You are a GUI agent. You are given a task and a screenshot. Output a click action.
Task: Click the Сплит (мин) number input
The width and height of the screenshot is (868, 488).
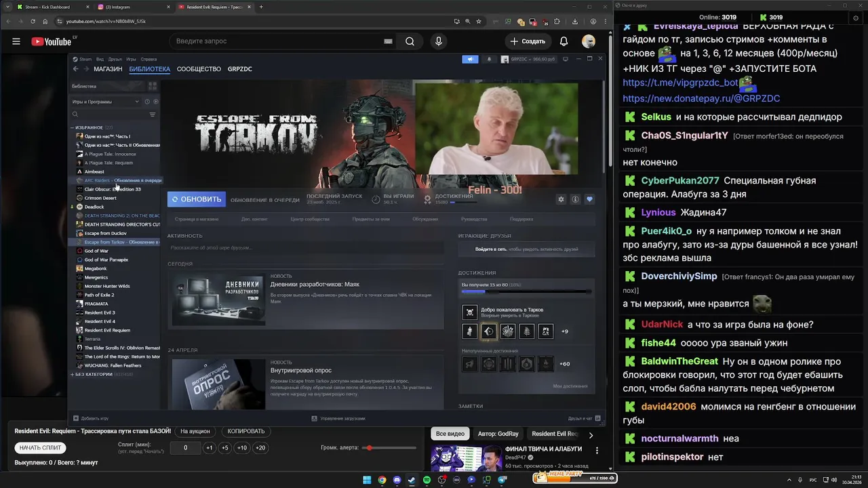185,448
